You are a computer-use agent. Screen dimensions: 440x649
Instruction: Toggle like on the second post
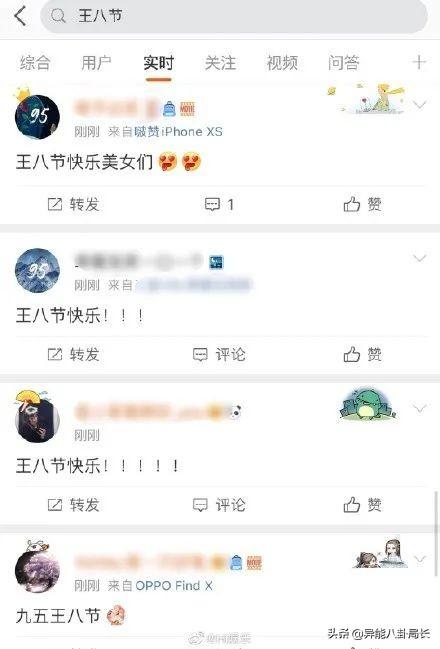[x=352, y=354]
